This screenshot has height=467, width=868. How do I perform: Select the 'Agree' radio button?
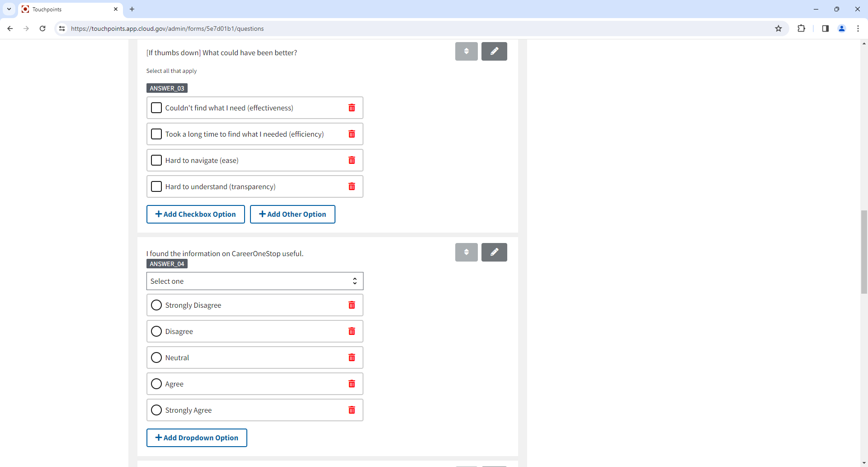156,384
